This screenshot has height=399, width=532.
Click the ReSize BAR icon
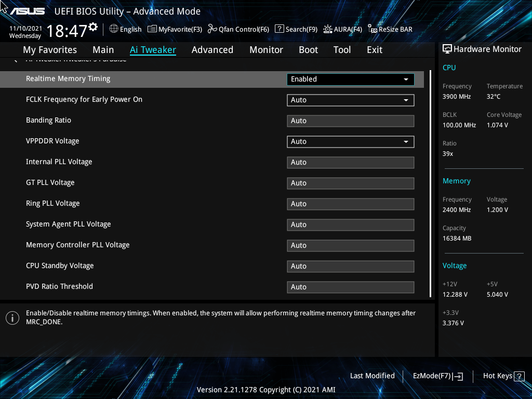(373, 29)
